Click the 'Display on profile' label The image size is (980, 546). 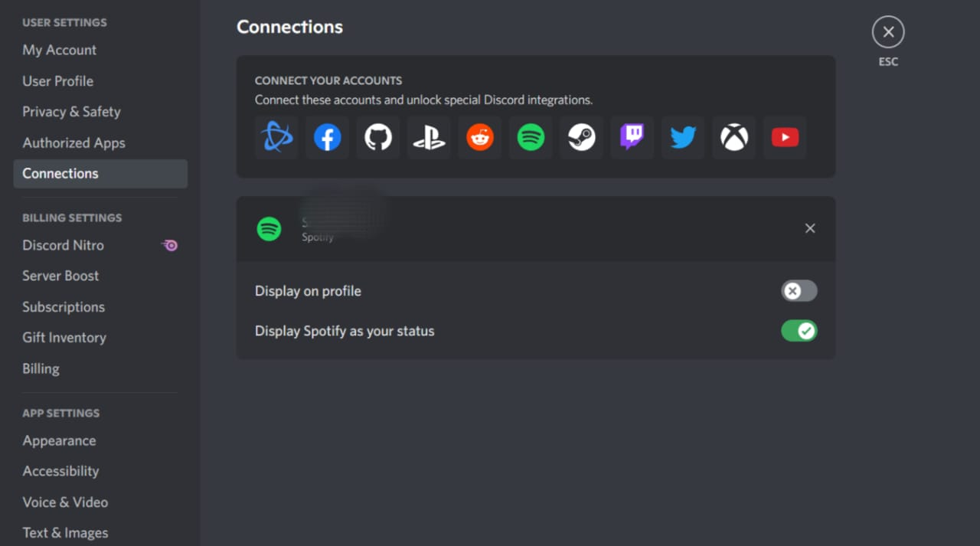308,291
